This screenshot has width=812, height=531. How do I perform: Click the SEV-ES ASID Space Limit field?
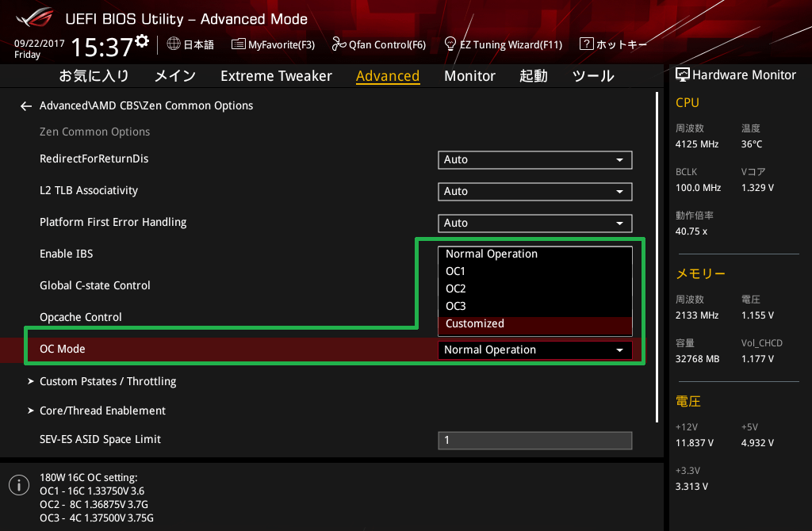pyautogui.click(x=535, y=441)
